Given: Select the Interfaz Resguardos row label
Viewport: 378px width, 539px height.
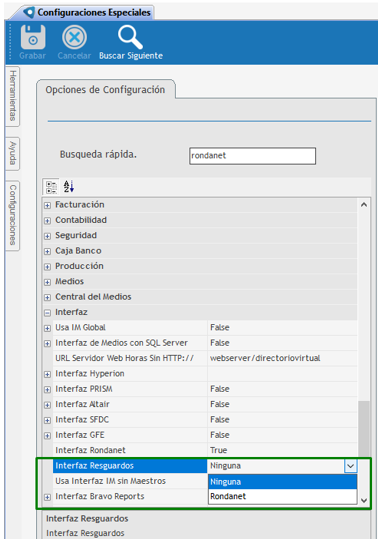Looking at the screenshot, I should pyautogui.click(x=130, y=466).
